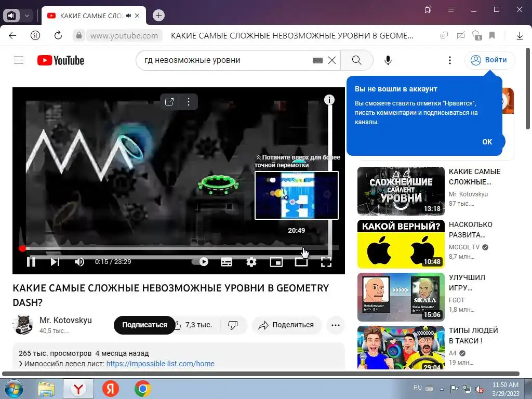Click the Подписаться subscribe button
This screenshot has width=532, height=399.
(144, 325)
